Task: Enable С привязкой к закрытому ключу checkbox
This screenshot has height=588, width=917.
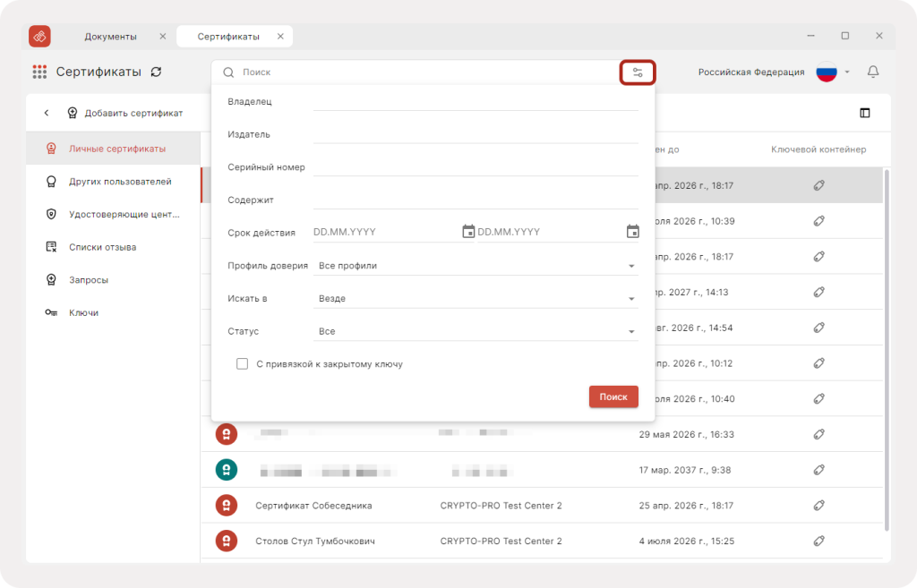Action: pos(242,364)
